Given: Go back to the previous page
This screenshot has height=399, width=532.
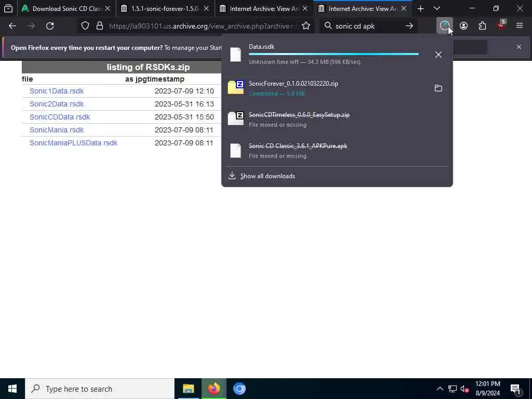Looking at the screenshot, I should click(12, 26).
